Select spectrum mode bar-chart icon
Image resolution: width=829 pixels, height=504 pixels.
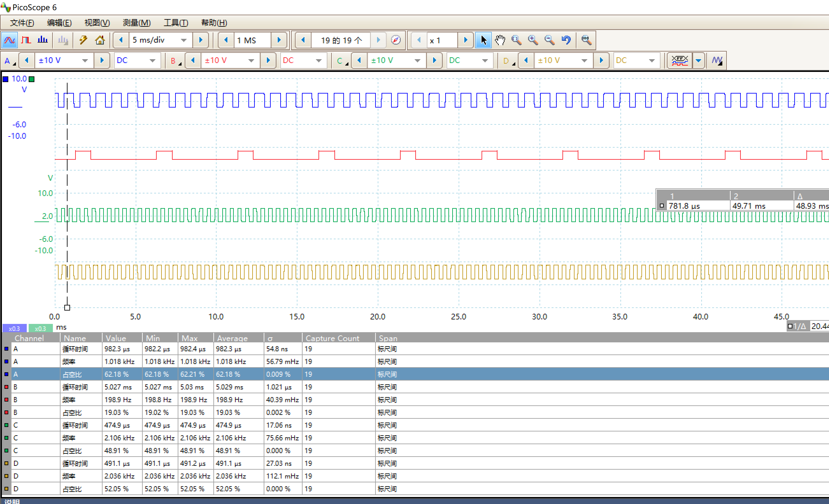(x=42, y=40)
